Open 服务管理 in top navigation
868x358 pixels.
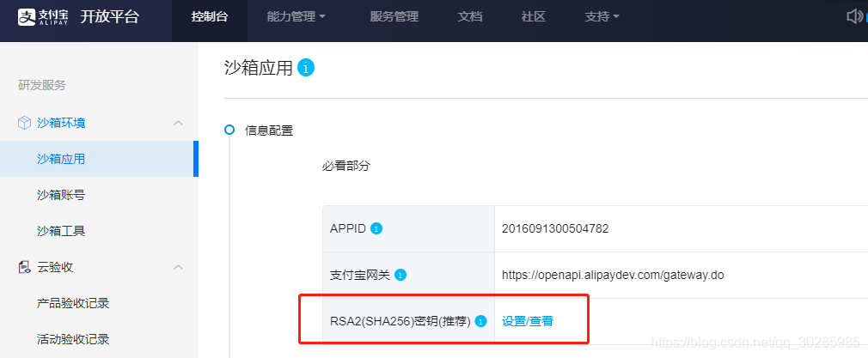click(394, 17)
